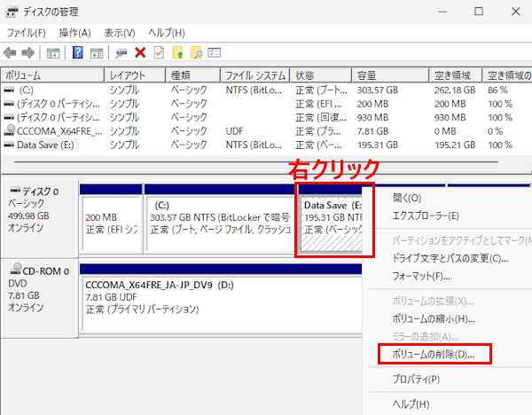This screenshot has width=532, height=415.
Task: Choose ドライブ文字とパスの変更(C)... option
Action: 450,259
